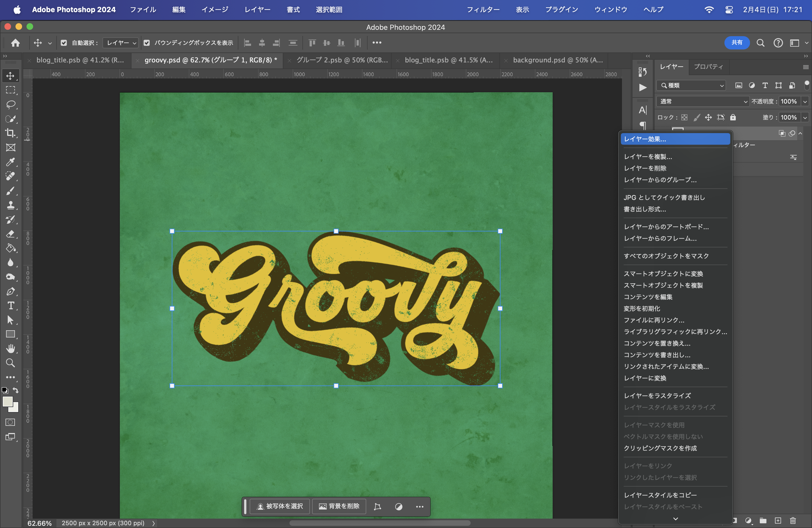Toggle the lock all layer padlock
The image size is (812, 528).
(733, 117)
